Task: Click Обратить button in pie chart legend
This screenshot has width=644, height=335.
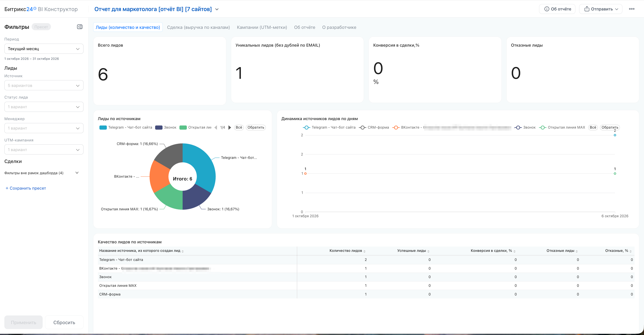Action: point(256,127)
